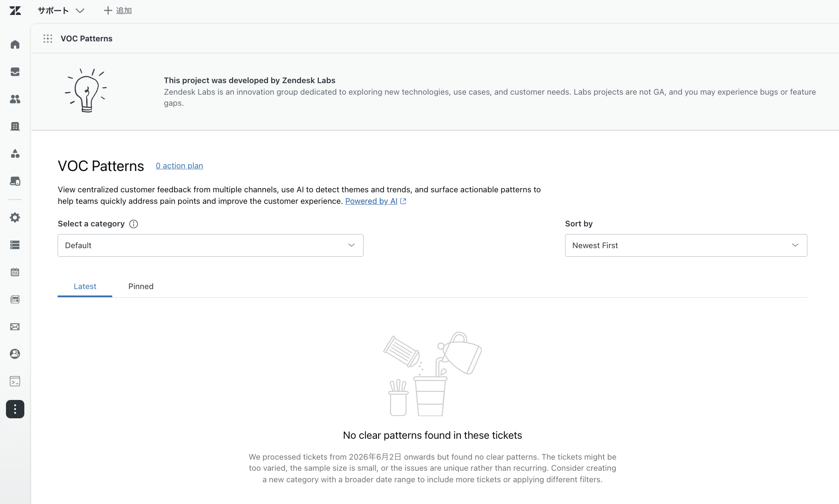Open the envelope mail app icon

[x=15, y=327]
